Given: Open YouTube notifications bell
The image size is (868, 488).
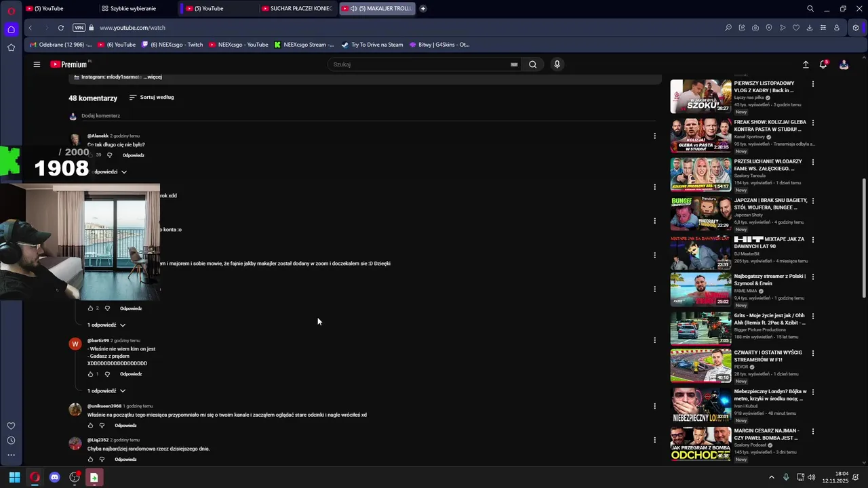Looking at the screenshot, I should [x=823, y=64].
